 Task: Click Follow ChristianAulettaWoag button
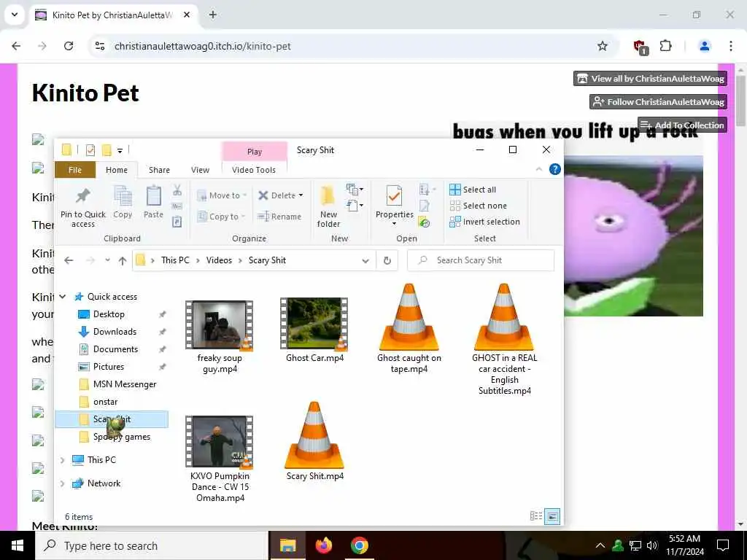659,102
